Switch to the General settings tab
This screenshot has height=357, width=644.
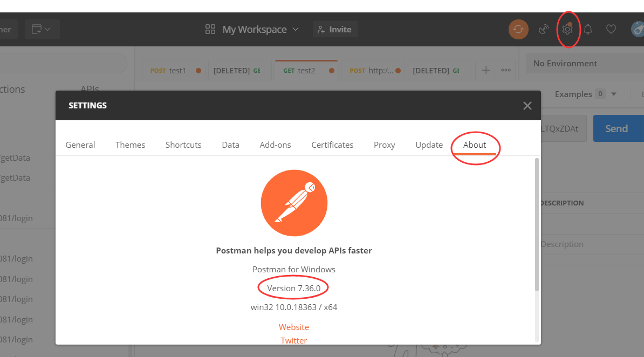click(80, 145)
